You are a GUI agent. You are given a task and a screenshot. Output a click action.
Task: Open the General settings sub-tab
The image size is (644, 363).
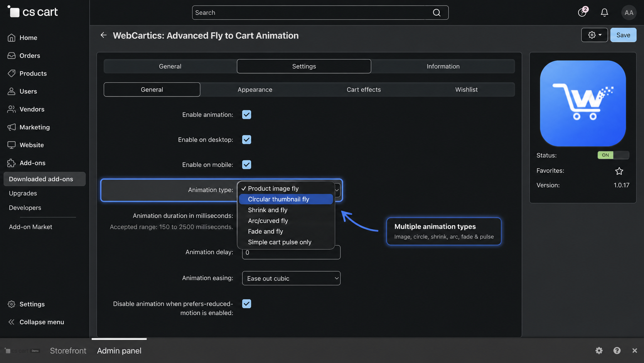[152, 89]
